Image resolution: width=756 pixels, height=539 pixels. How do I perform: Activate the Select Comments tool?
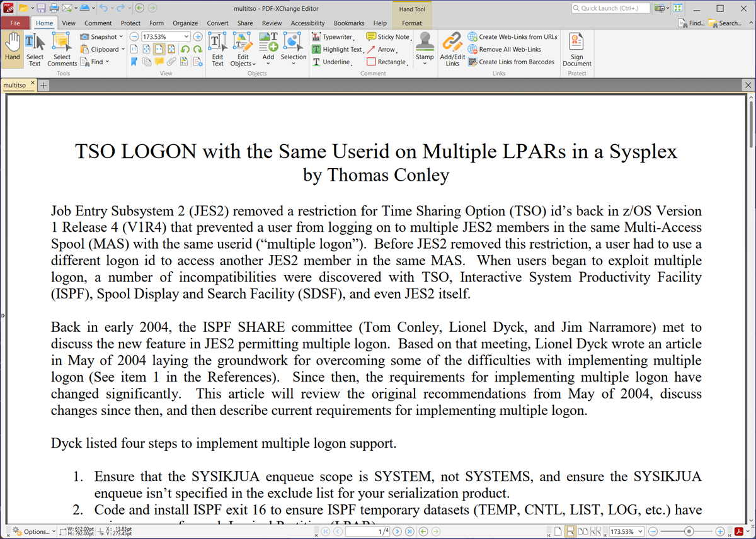(62, 49)
